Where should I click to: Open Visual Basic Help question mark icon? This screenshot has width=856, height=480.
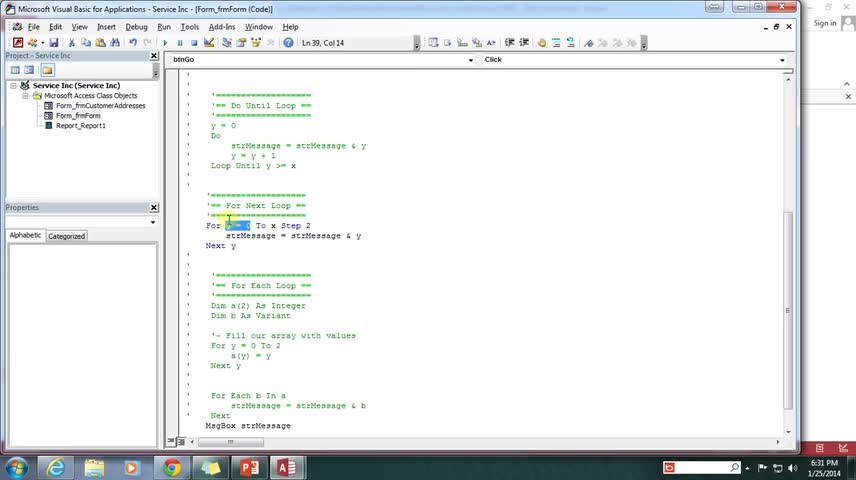click(288, 43)
